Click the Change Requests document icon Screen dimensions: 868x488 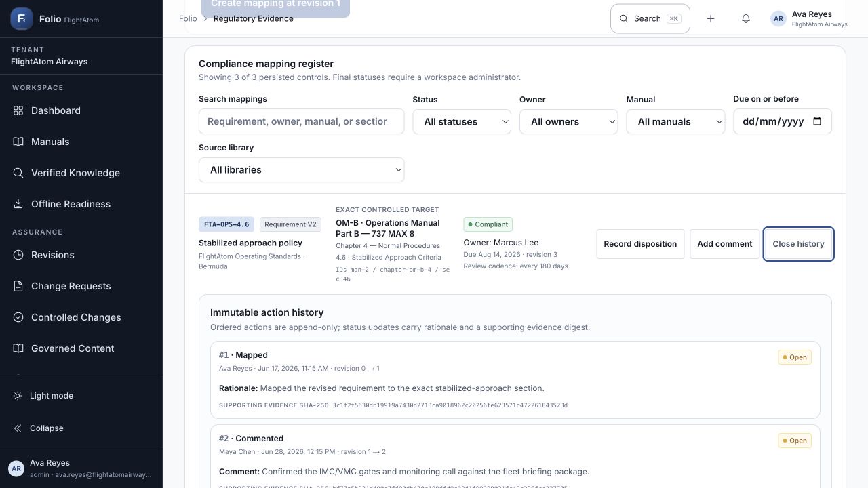(18, 286)
